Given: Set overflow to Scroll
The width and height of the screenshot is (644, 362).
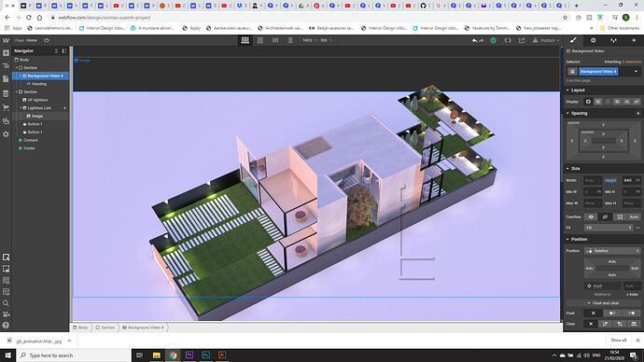Looking at the screenshot, I should 620,216.
